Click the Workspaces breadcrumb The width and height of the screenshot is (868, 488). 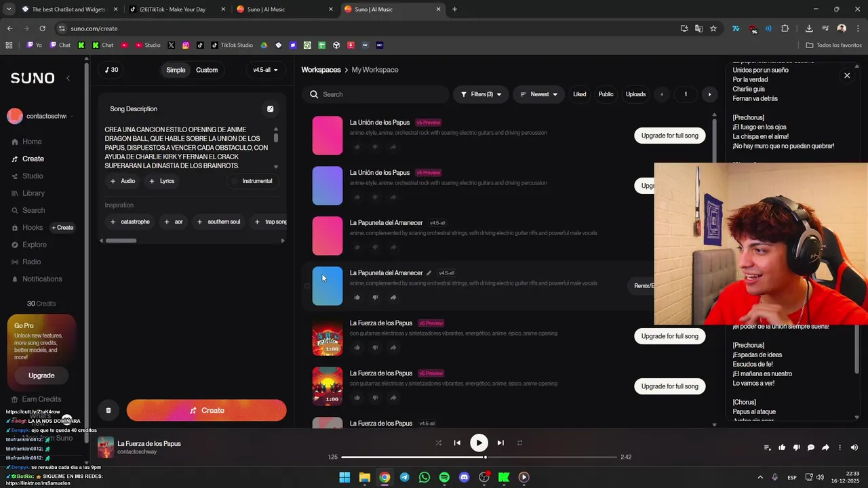pos(321,70)
